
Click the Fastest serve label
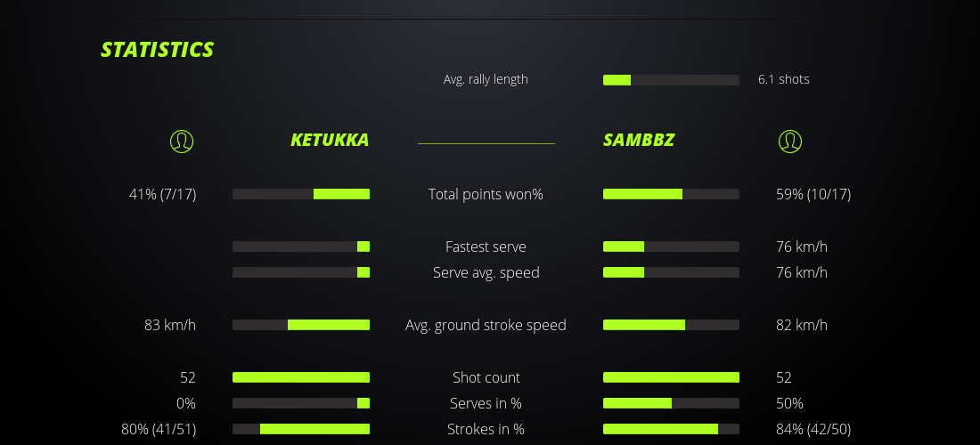click(x=486, y=247)
